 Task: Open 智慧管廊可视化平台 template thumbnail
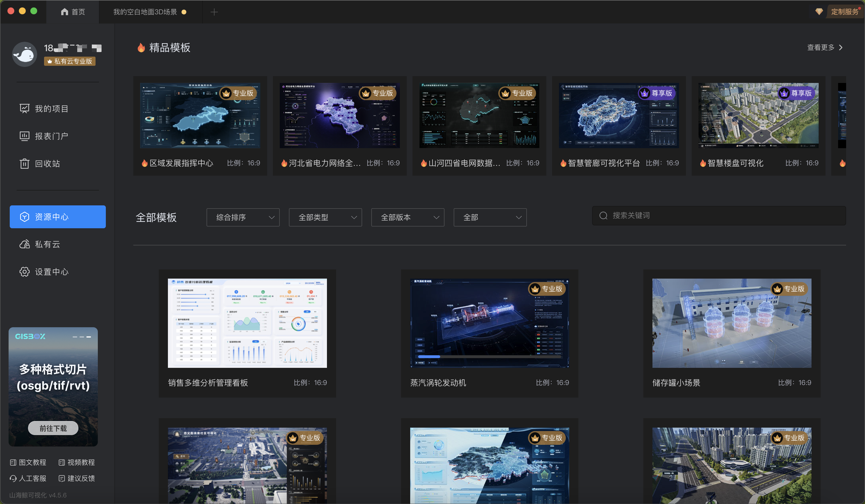point(619,115)
